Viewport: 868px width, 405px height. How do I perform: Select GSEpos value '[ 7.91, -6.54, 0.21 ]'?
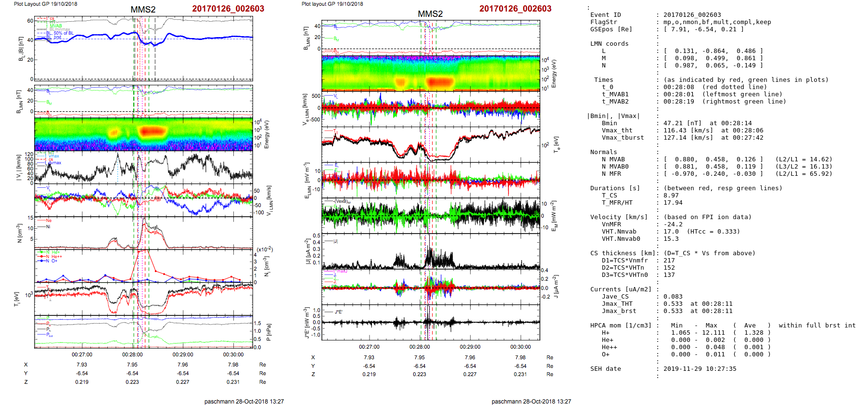click(704, 29)
